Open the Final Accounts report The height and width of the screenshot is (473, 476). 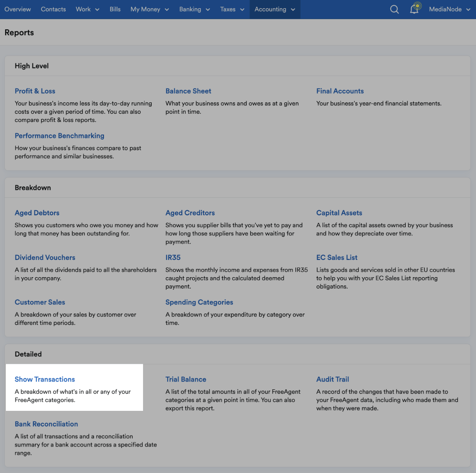pos(340,91)
